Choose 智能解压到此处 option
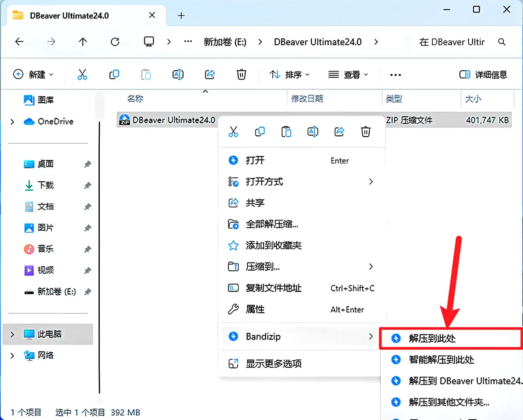The height and width of the screenshot is (420, 523). pos(452,360)
